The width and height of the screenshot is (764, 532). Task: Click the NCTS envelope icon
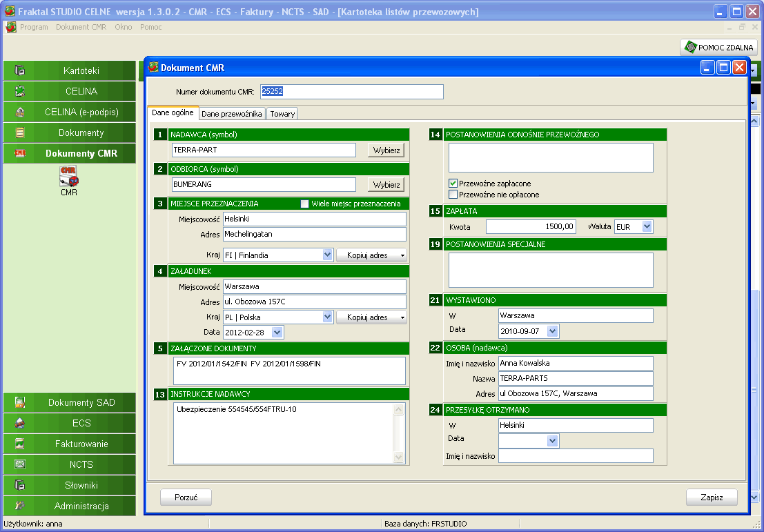tap(20, 464)
